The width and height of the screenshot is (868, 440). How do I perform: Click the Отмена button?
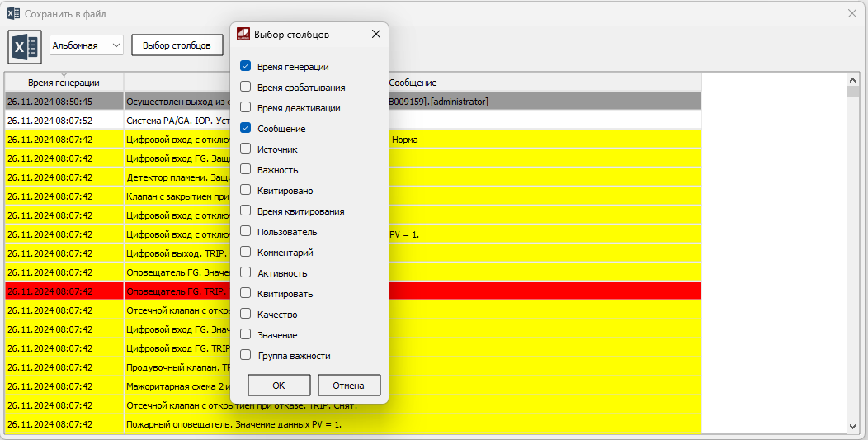point(348,386)
